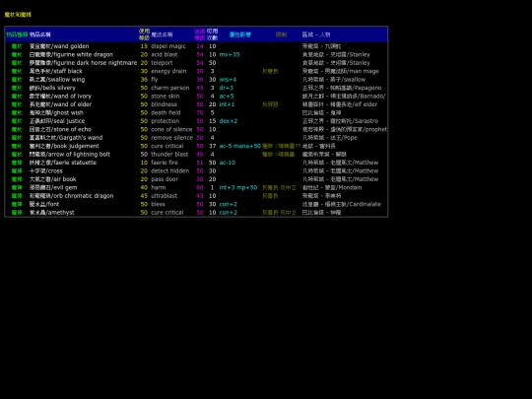Select the 'ghost wish' item name
532x399 pixels.
tap(56, 112)
